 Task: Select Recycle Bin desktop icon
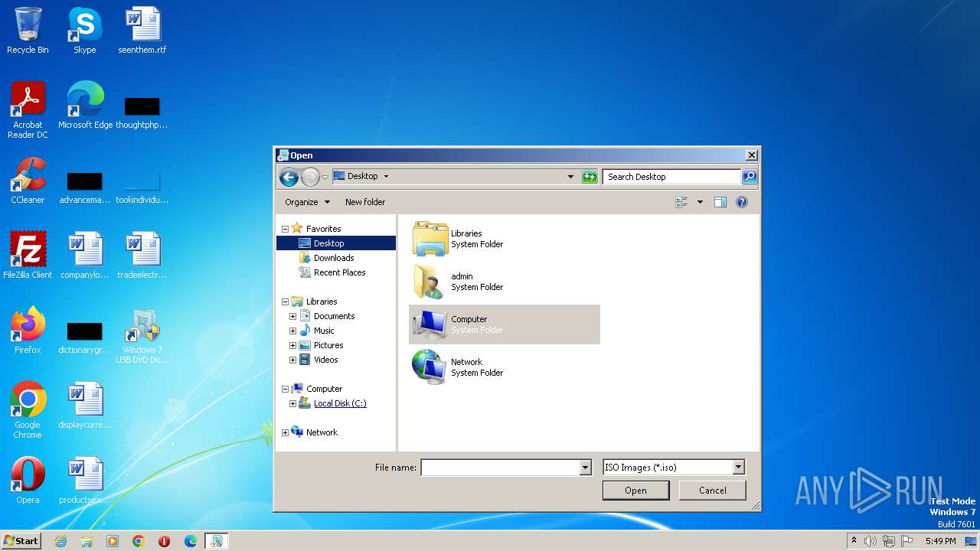click(x=28, y=31)
